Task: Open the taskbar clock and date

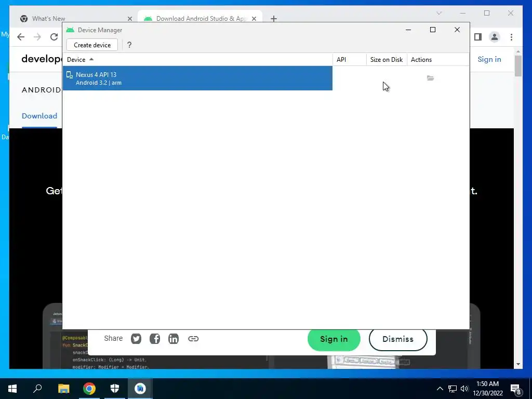Action: (487, 389)
